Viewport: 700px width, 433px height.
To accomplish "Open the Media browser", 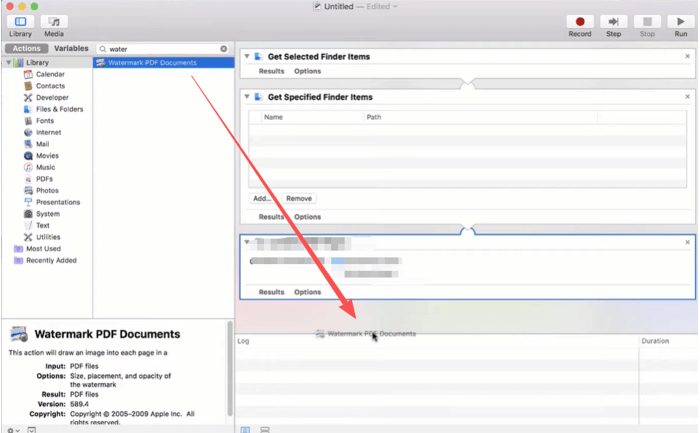I will click(54, 21).
